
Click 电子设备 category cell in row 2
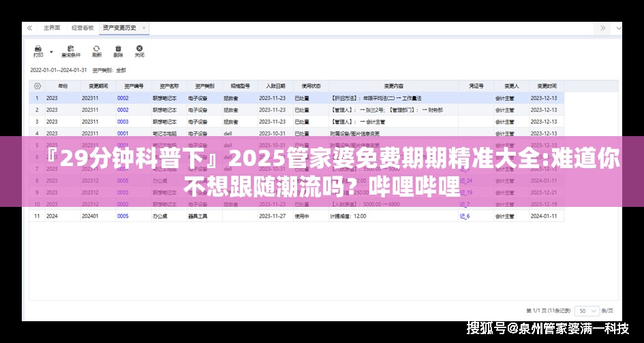[204, 110]
